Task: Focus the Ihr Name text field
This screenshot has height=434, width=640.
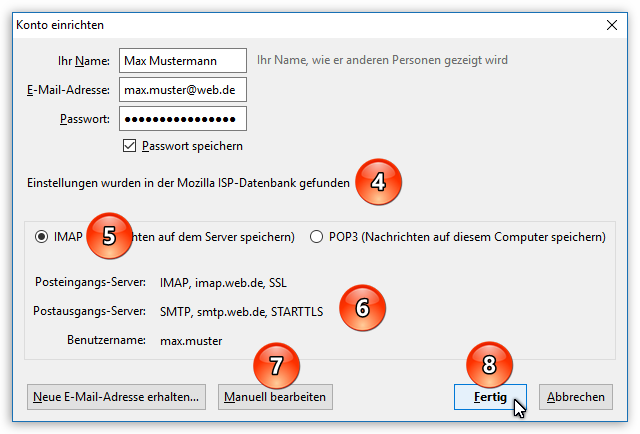Action: point(182,61)
